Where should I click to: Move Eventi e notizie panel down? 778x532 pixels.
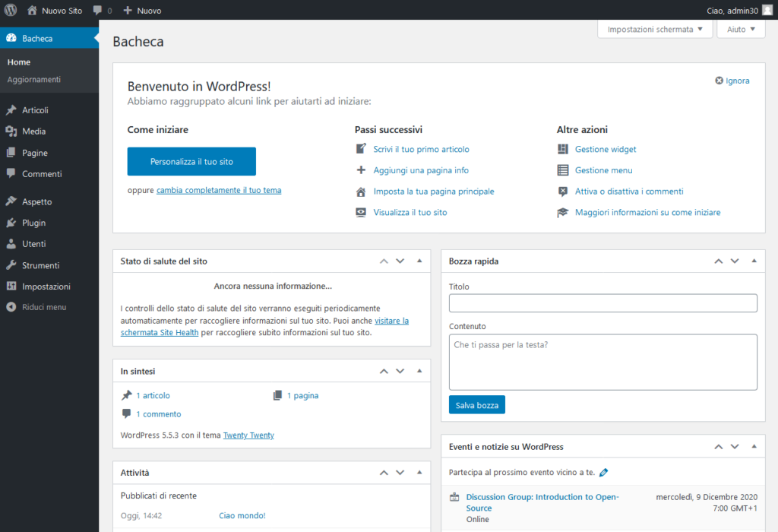735,447
